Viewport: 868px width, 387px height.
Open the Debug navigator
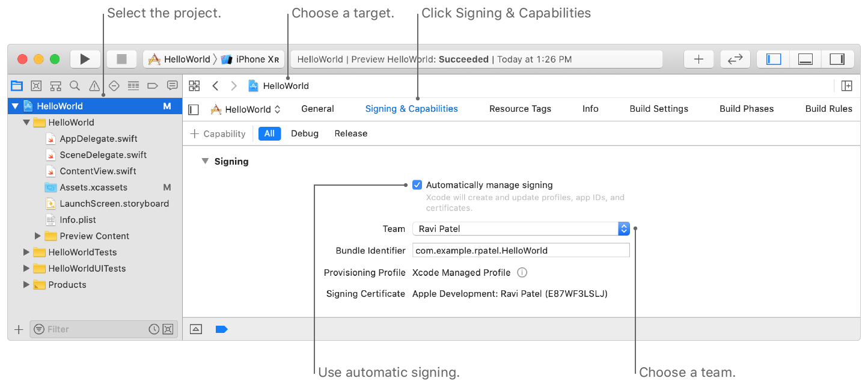tap(133, 86)
